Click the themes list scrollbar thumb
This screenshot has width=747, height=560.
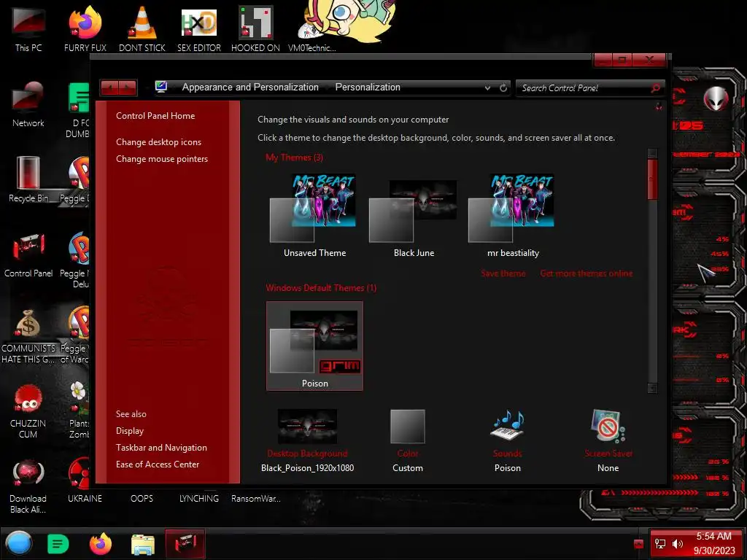pos(652,179)
